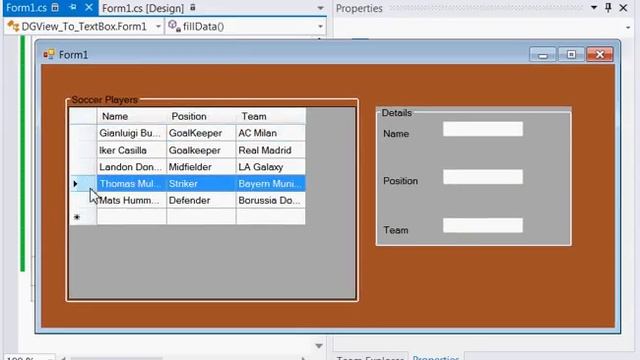Select the Real Madrid team cell
640x360 pixels.
pyautogui.click(x=271, y=150)
